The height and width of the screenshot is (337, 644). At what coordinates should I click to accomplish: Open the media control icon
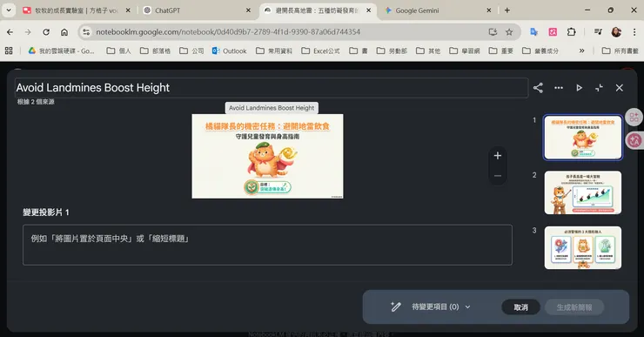click(598, 32)
